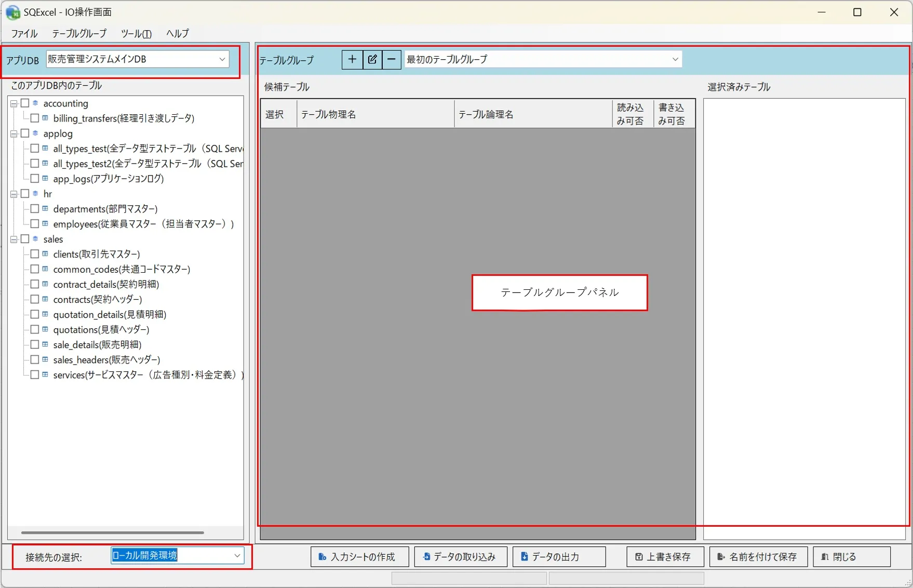Image resolution: width=913 pixels, height=588 pixels.
Task: Click the table icon beside app_logs
Action: 45,178
